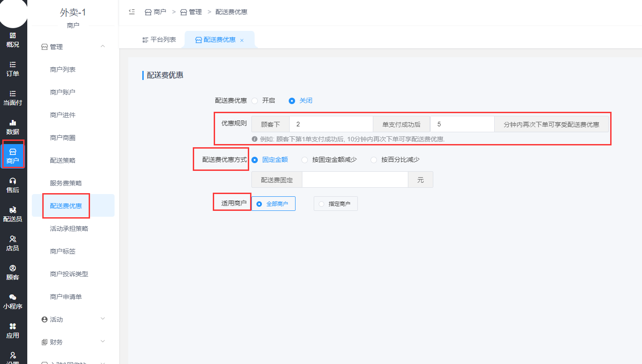
Task: Click the info icon before 例如 hint
Action: (255, 139)
